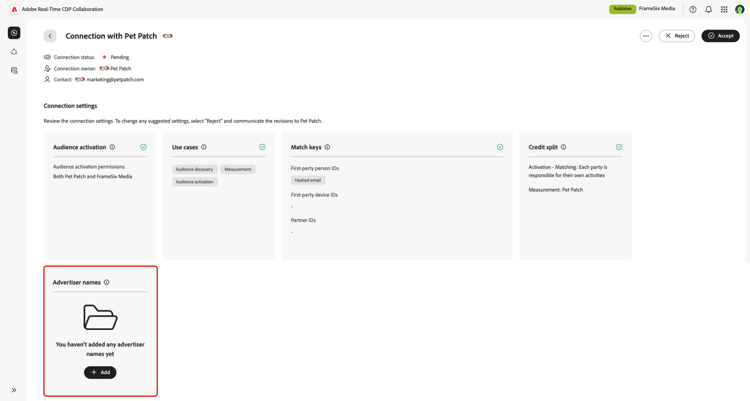Click the Hashed email tag
750x401 pixels.
click(308, 180)
